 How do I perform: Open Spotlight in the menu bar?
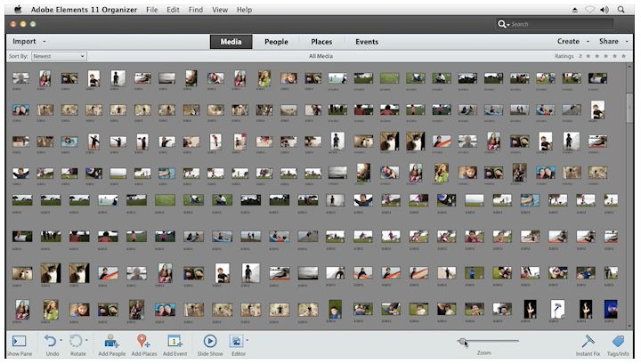[621, 10]
